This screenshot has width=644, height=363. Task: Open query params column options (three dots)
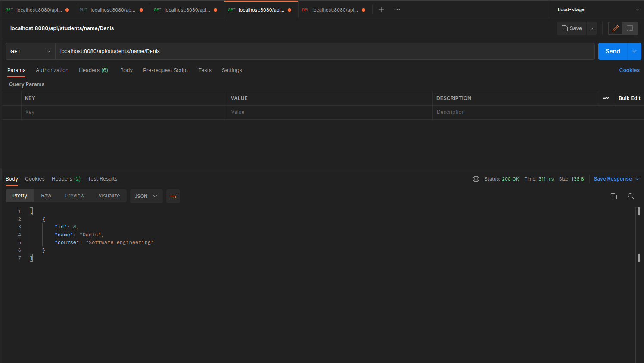click(x=606, y=98)
